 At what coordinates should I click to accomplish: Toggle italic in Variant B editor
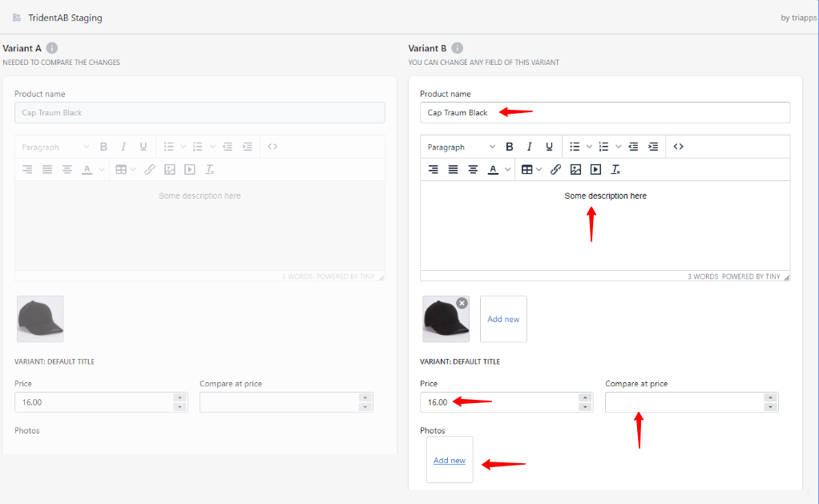[x=529, y=147]
